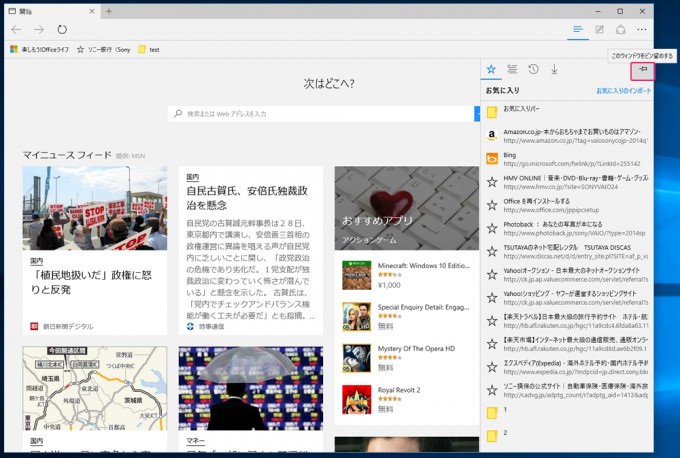
Task: Open the favorites folder named 2
Action: click(567, 436)
